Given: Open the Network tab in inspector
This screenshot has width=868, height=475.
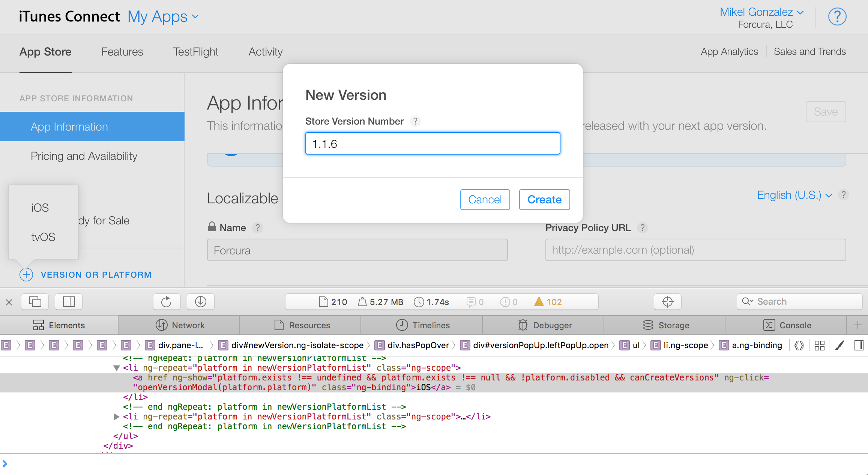Looking at the screenshot, I should coord(180,325).
